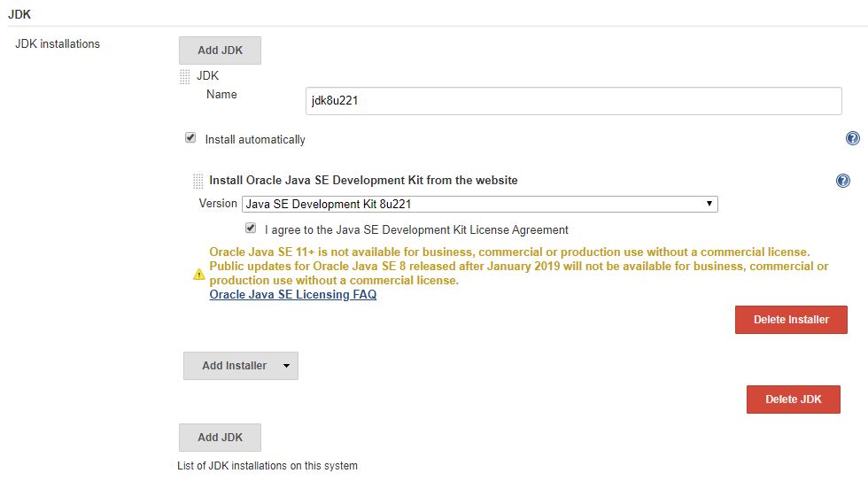
Task: Click the Oracle Java SE 11+ warning message
Action: [519, 267]
